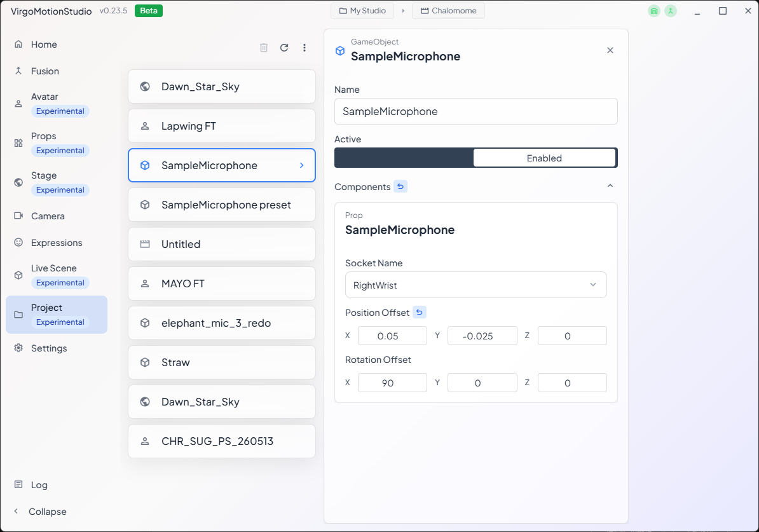Click the Chalomome project breadcrumb
Screen dimensions: 759x532
tap(448, 11)
